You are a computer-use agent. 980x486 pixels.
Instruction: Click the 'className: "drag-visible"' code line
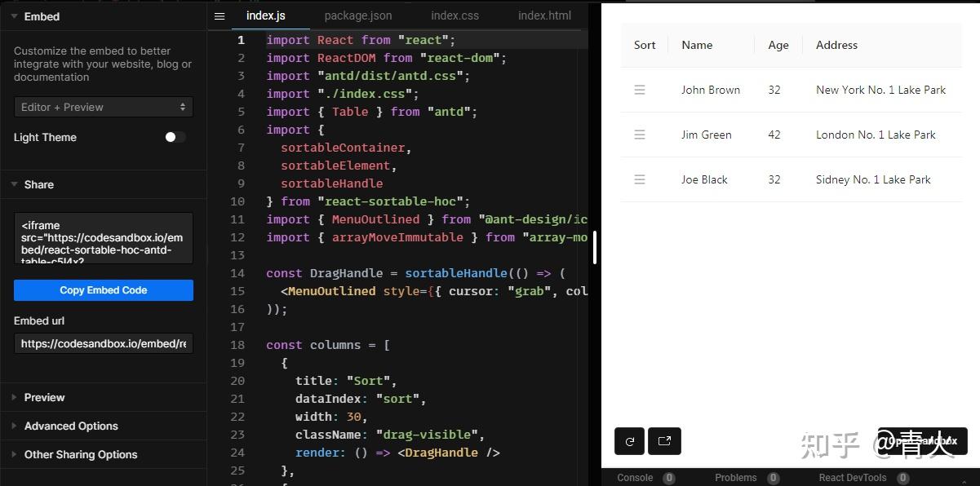click(x=390, y=435)
